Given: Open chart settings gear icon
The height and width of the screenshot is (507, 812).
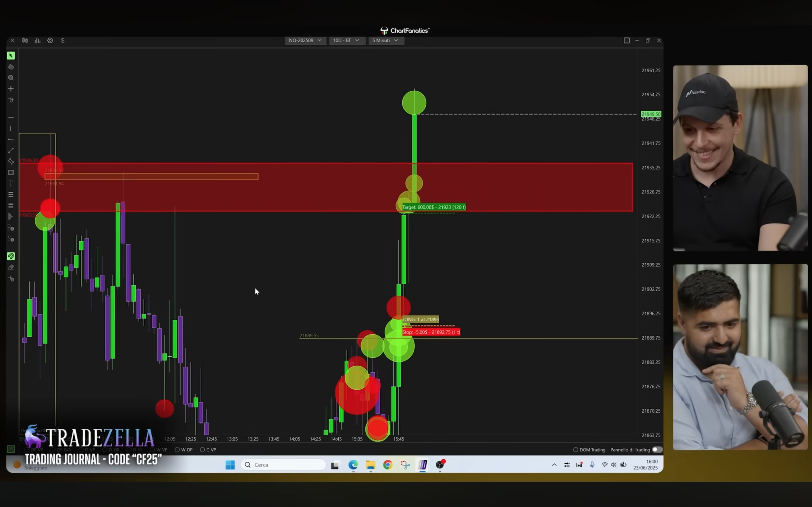Looking at the screenshot, I should (50, 41).
